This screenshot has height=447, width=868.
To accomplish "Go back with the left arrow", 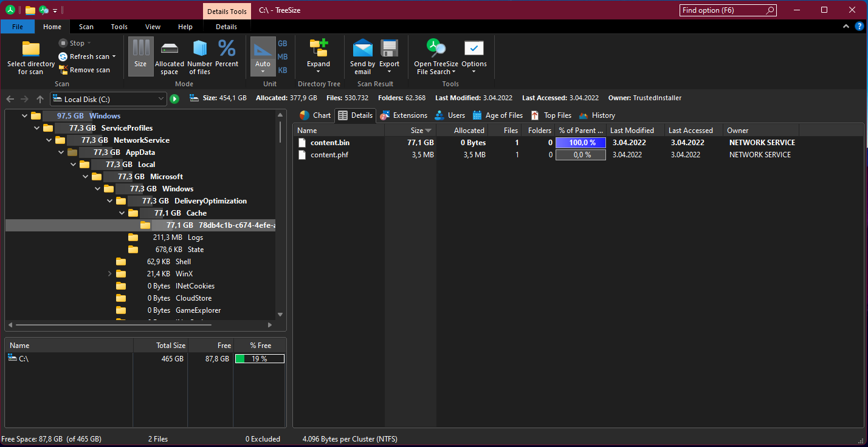I will [x=10, y=99].
